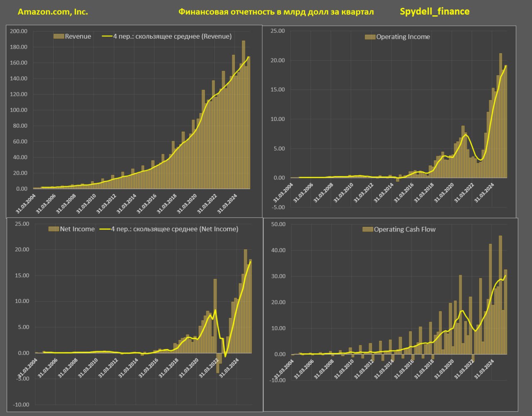
Task: Click the tallest bar in Revenue chart
Action: click(244, 115)
